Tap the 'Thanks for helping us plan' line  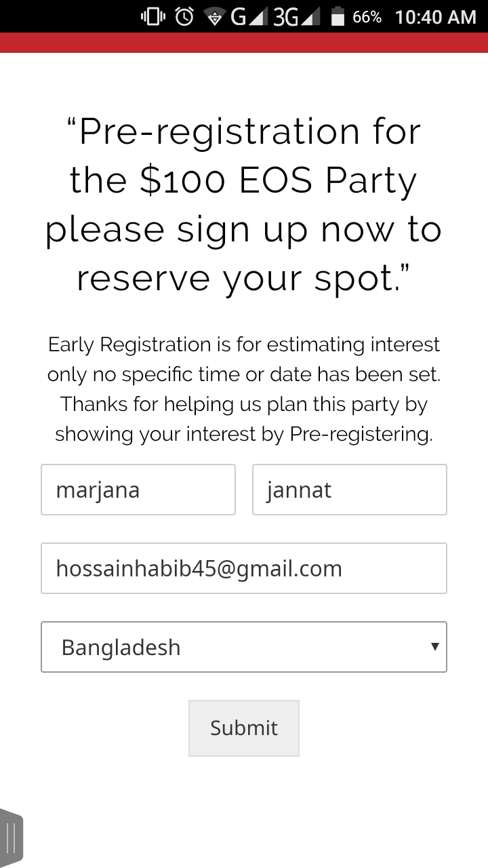tap(244, 404)
